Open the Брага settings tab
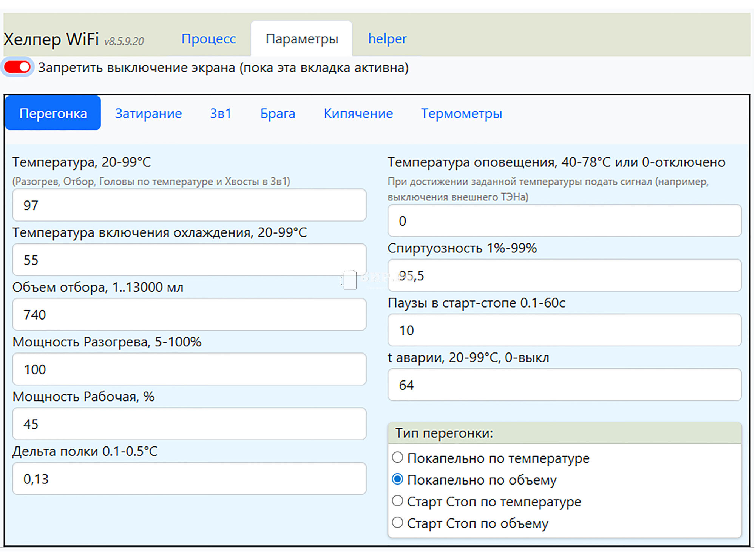The width and height of the screenshot is (755, 560). pos(278,113)
